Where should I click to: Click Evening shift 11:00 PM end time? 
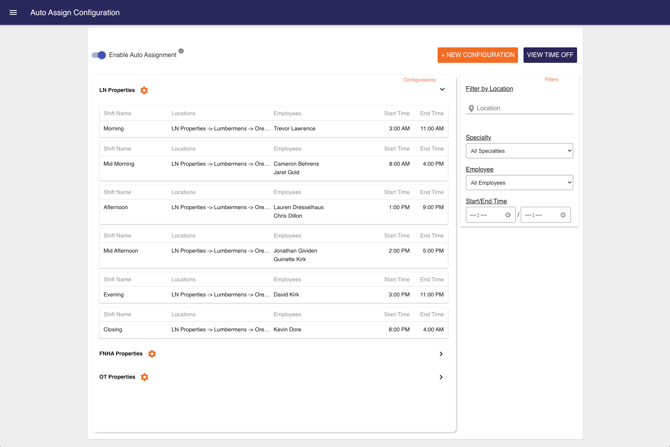pyautogui.click(x=432, y=294)
